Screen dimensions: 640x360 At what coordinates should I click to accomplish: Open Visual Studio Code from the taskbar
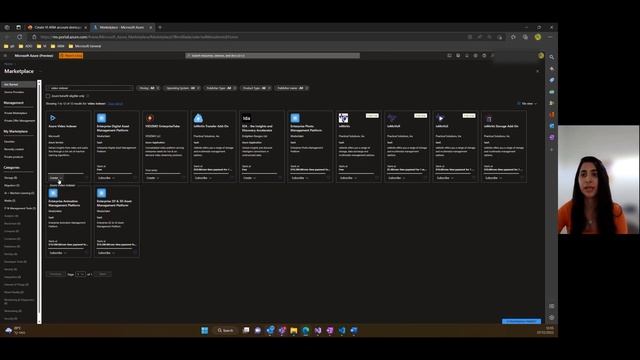point(342,330)
